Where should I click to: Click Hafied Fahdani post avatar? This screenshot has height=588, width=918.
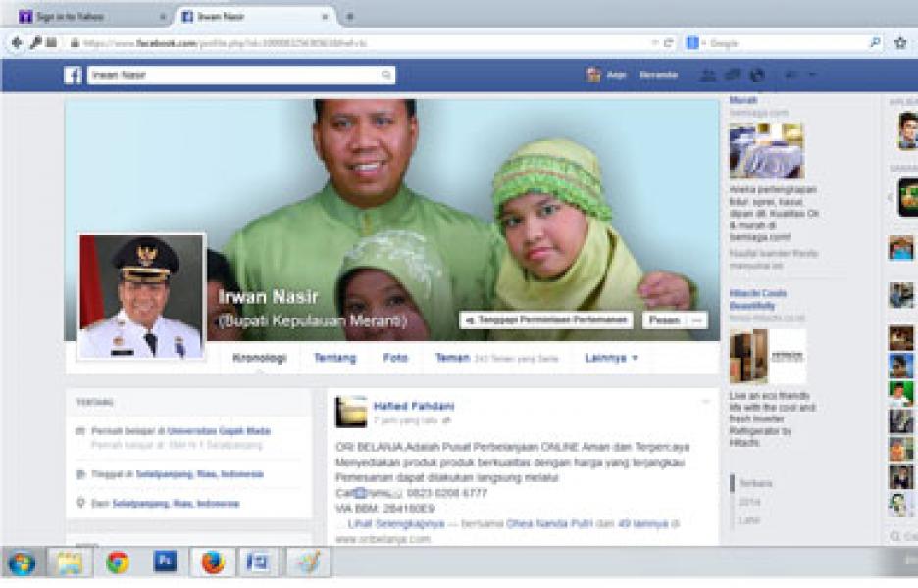coord(351,412)
